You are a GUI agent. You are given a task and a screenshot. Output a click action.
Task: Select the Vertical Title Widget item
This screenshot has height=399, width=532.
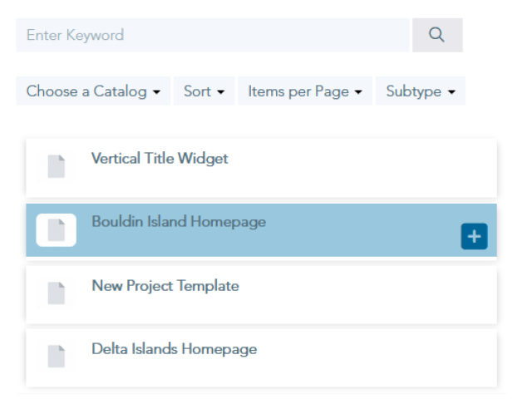tap(261, 168)
